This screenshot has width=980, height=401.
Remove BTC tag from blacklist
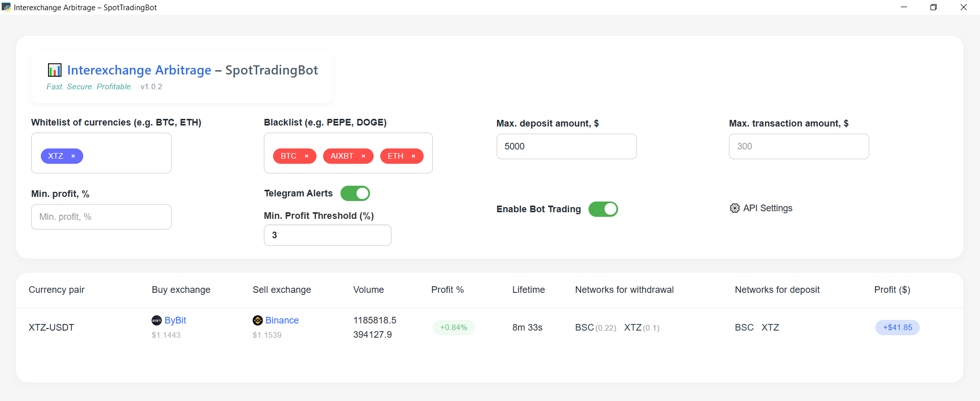pos(306,156)
